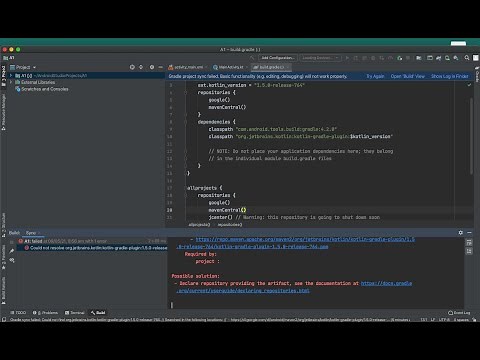Open the Resource Manager side tool window
The height and width of the screenshot is (360, 480).
pyautogui.click(x=3, y=112)
